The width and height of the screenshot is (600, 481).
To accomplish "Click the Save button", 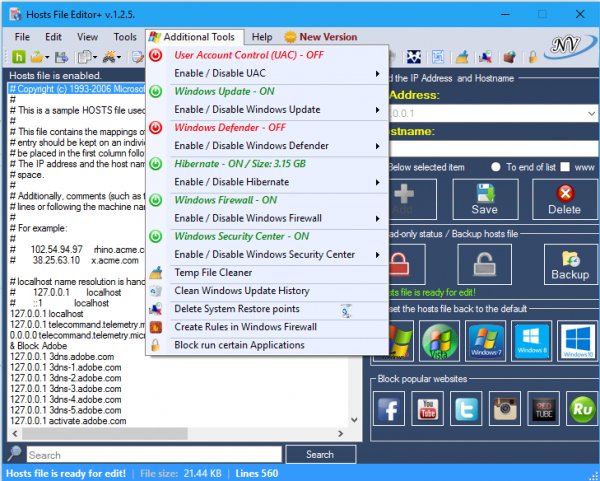I will click(x=485, y=199).
